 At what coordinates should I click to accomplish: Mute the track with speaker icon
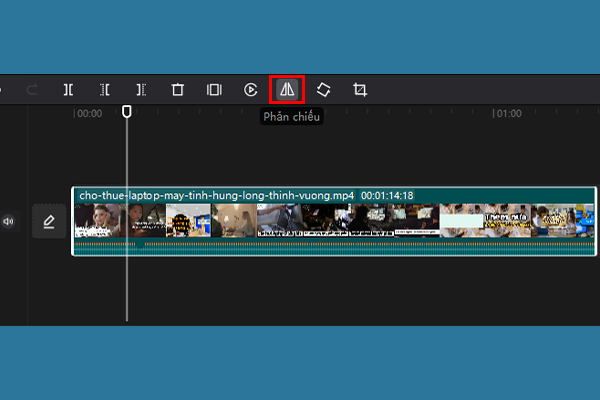[8, 221]
